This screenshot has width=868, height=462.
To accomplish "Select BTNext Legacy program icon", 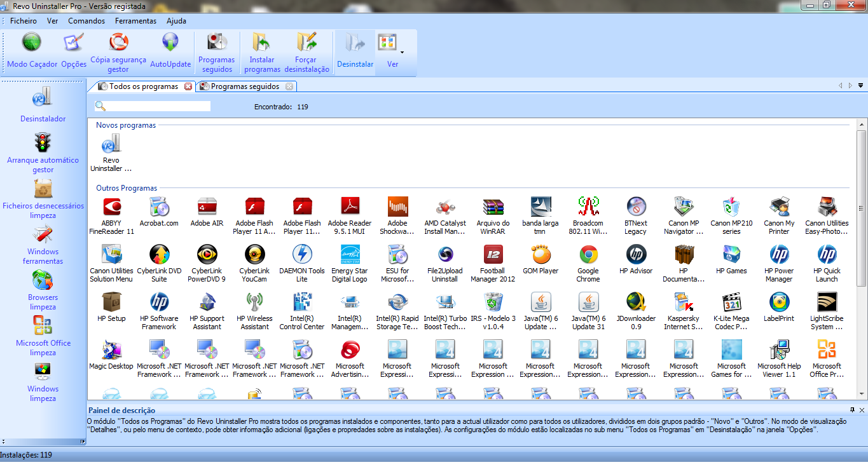I will click(636, 216).
